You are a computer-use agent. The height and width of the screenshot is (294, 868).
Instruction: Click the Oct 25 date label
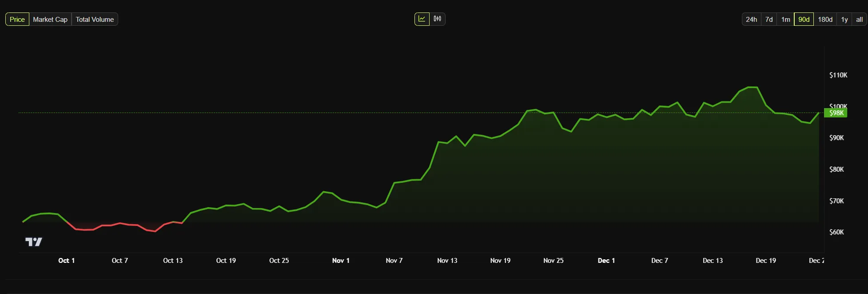click(279, 261)
